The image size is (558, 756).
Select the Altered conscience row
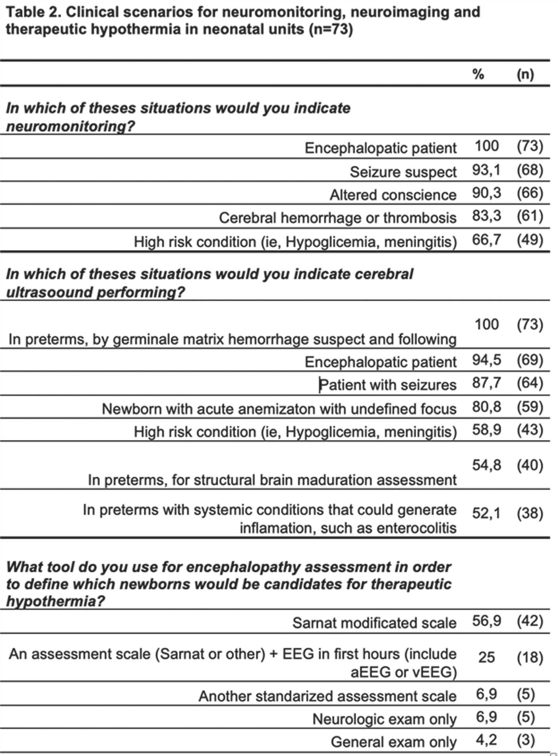pyautogui.click(x=275, y=193)
